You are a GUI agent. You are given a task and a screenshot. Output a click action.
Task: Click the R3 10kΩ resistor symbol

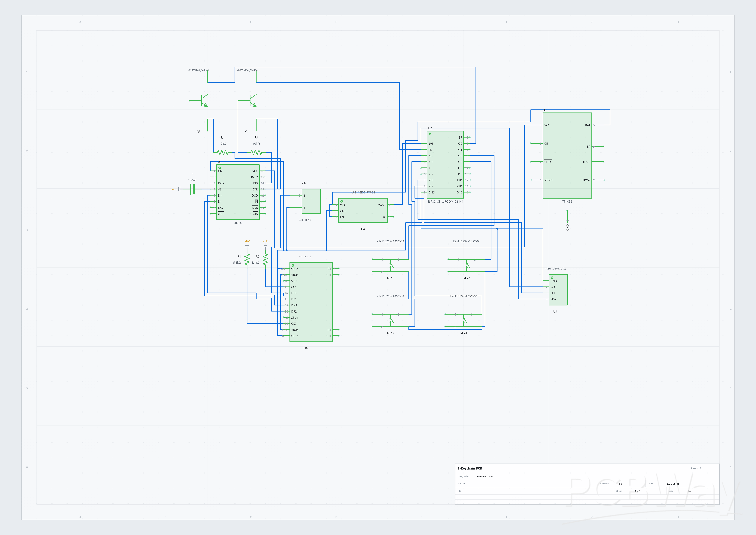pyautogui.click(x=256, y=152)
